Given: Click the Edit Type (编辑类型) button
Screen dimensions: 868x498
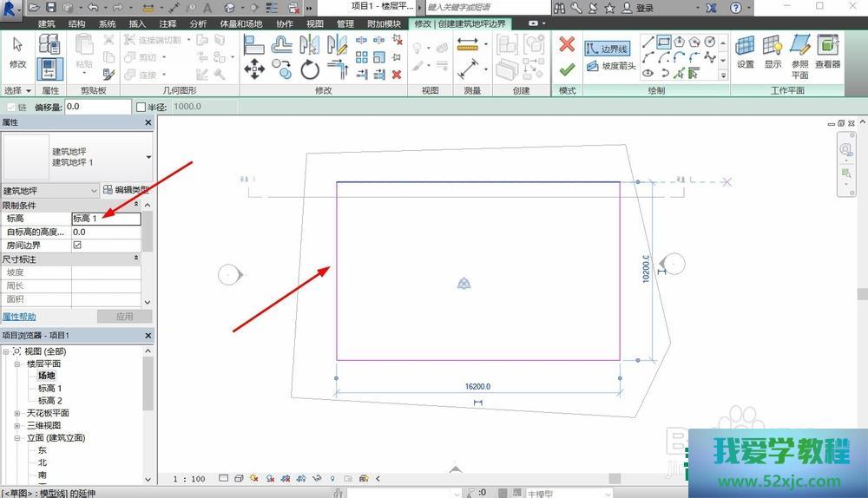Looking at the screenshot, I should pos(127,190).
